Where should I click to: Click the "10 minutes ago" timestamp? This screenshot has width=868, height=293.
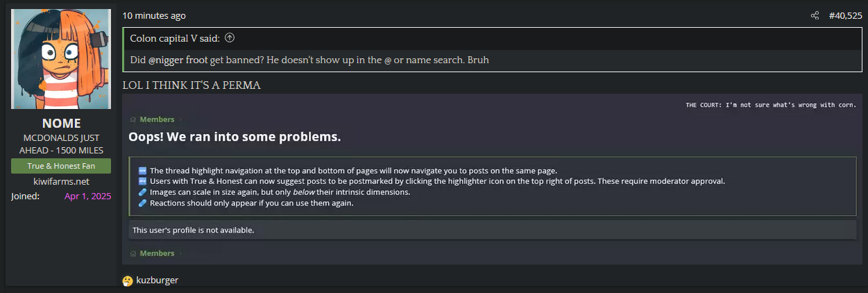pyautogui.click(x=154, y=15)
